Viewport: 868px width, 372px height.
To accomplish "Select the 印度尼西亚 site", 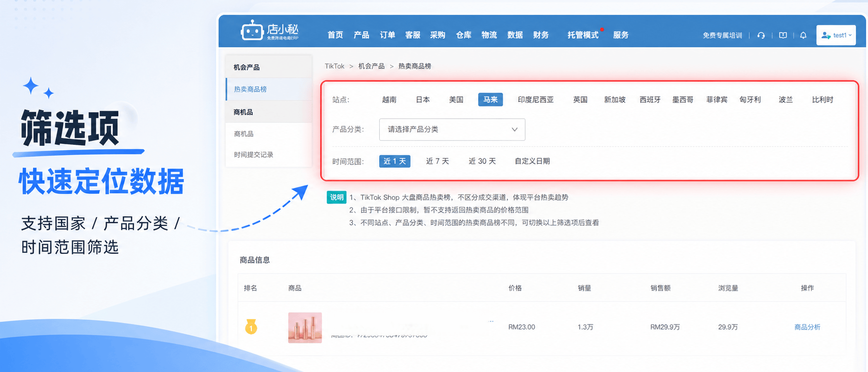I will click(x=536, y=100).
